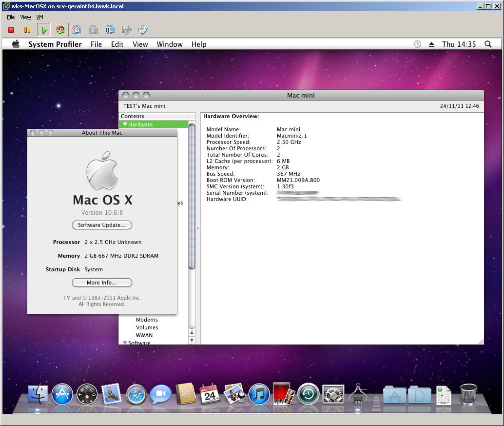Click the scroll up arrow in Contents list
This screenshot has width=504, height=426.
(192, 332)
